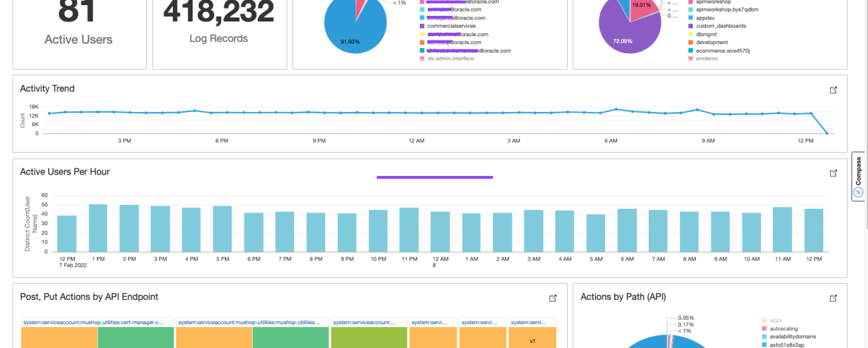Toggle custom_dashboards legend entry
The width and height of the screenshot is (868, 348).
click(720, 26)
